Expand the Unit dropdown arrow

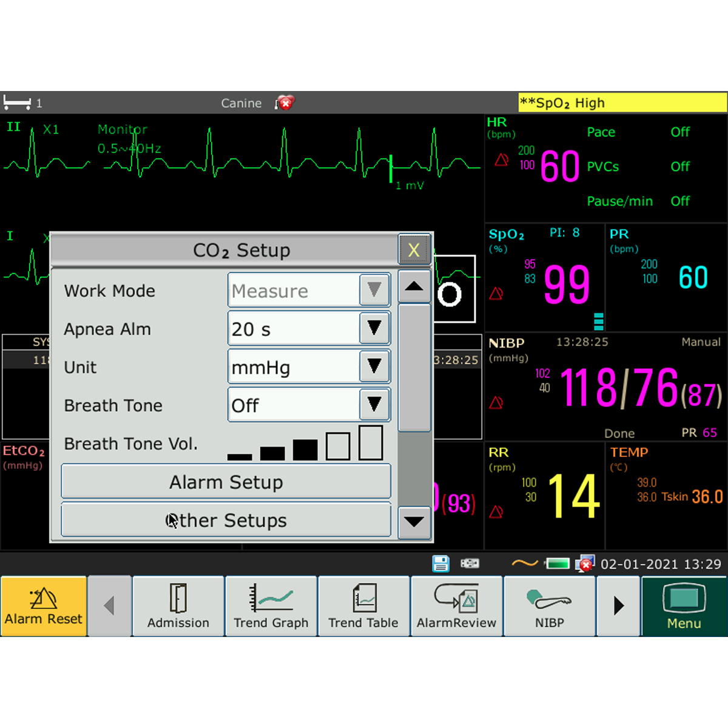[374, 366]
